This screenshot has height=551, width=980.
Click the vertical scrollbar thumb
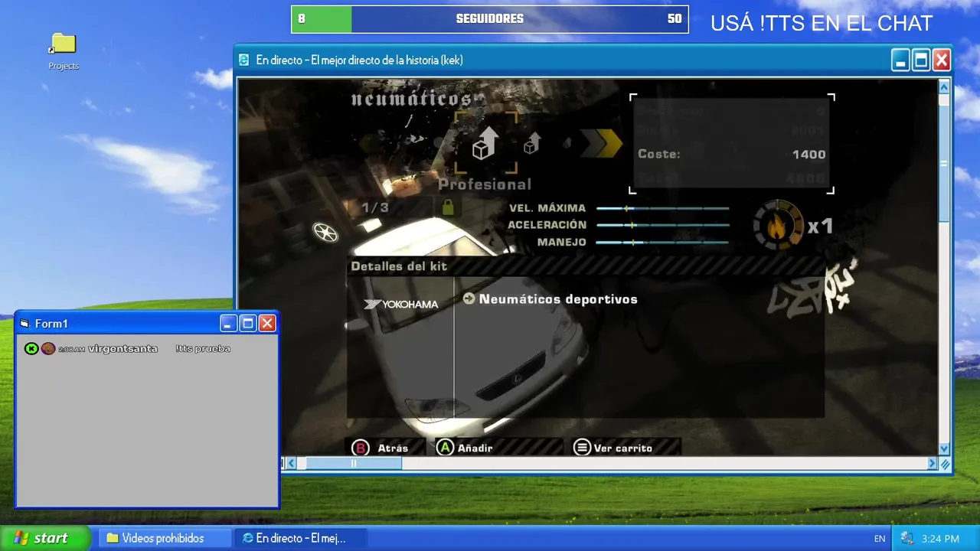tap(944, 162)
